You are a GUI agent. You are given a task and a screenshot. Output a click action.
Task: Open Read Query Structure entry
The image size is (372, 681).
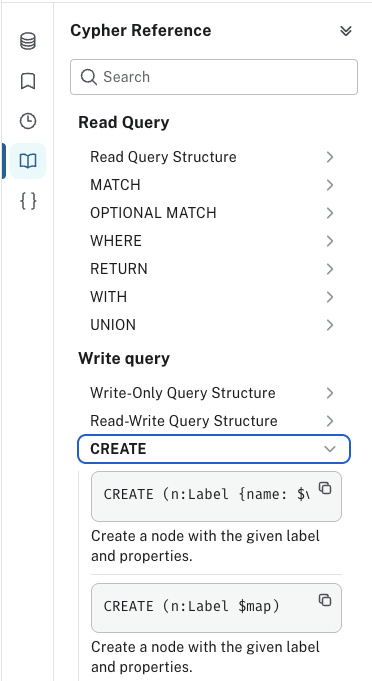click(x=214, y=157)
